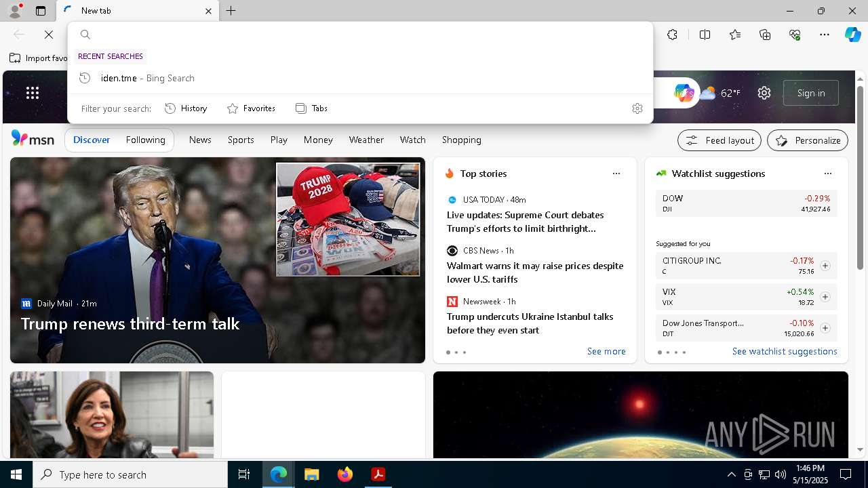Go to the msn logo home

33,139
